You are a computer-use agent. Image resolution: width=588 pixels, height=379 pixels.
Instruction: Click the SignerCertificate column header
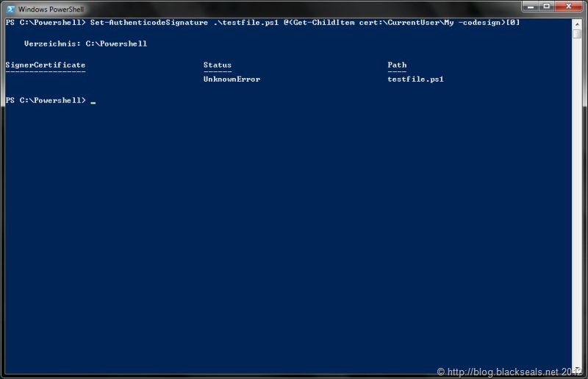45,65
